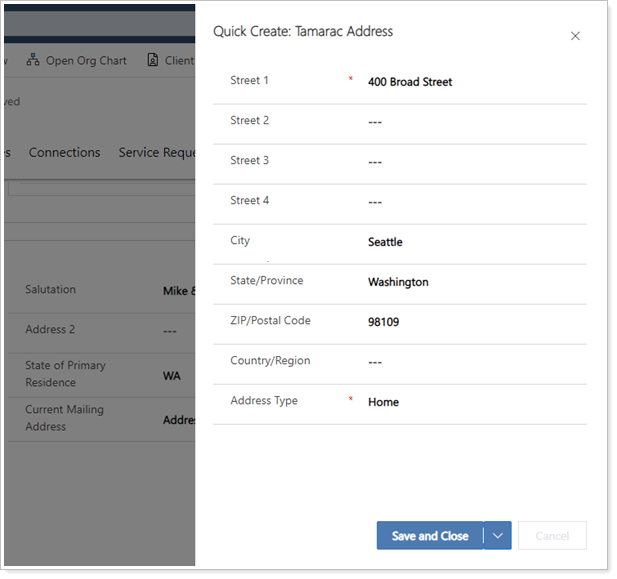Viewport: 617px width, 579px height.
Task: Click the Open Org Chart icon
Action: pos(33,60)
